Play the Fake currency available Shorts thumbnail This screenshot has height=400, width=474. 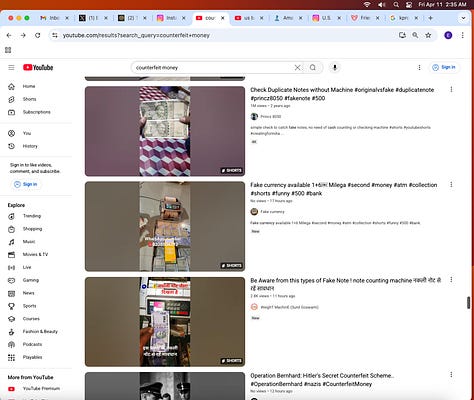tap(165, 226)
